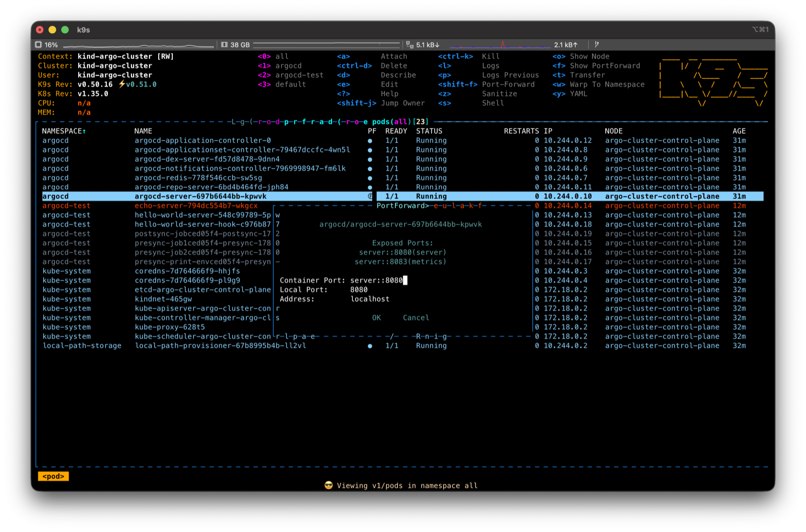
Task: Click the PF dot on local-path-provisioner row
Action: tap(370, 346)
